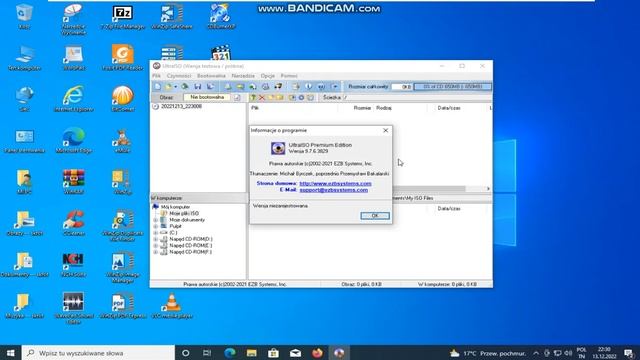Click the New image toolbar icon in UltraISO
640x360 pixels.
pyautogui.click(x=158, y=87)
